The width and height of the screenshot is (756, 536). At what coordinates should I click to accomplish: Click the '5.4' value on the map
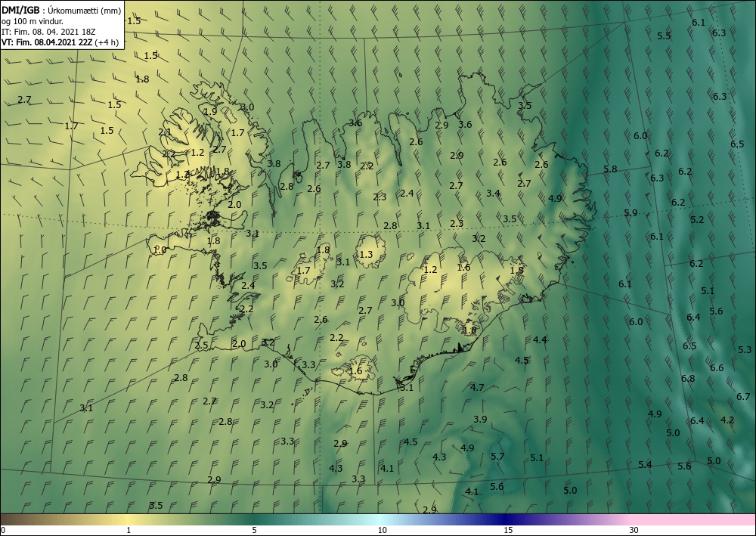point(645,465)
